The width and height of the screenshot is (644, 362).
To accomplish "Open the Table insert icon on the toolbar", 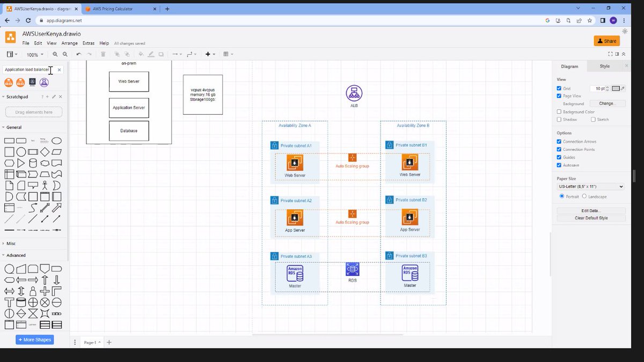I will pos(225,54).
